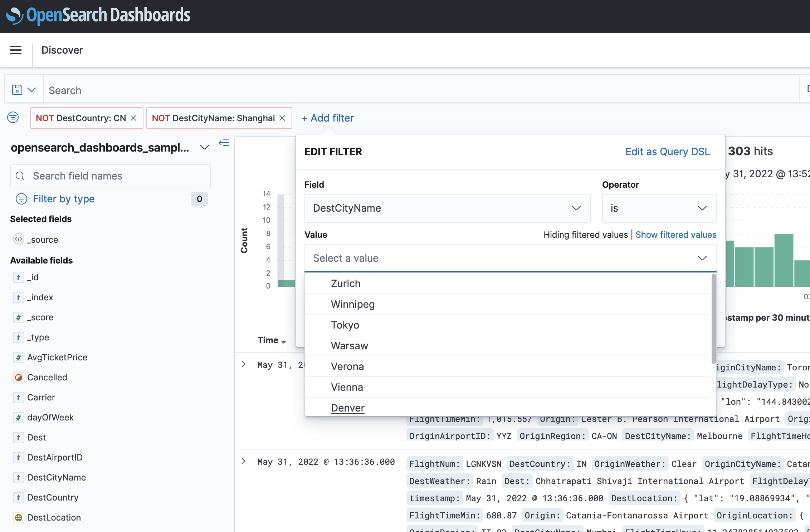
Task: Open the main navigation hamburger menu
Action: [x=15, y=50]
